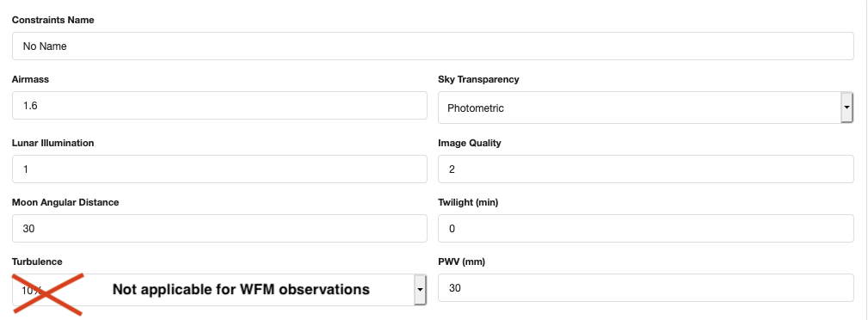868x320 pixels.
Task: Click the Image Quality label
Action: tap(470, 143)
